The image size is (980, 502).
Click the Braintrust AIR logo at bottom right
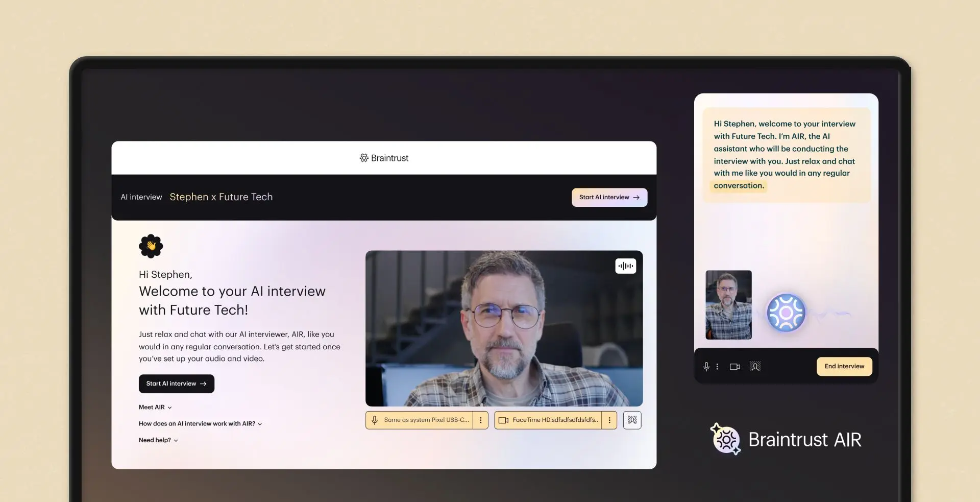coord(786,439)
